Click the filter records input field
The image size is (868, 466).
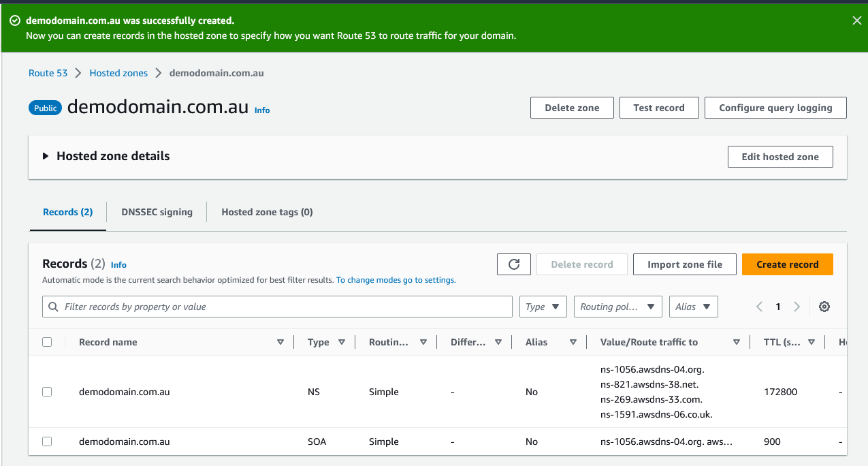(x=272, y=307)
